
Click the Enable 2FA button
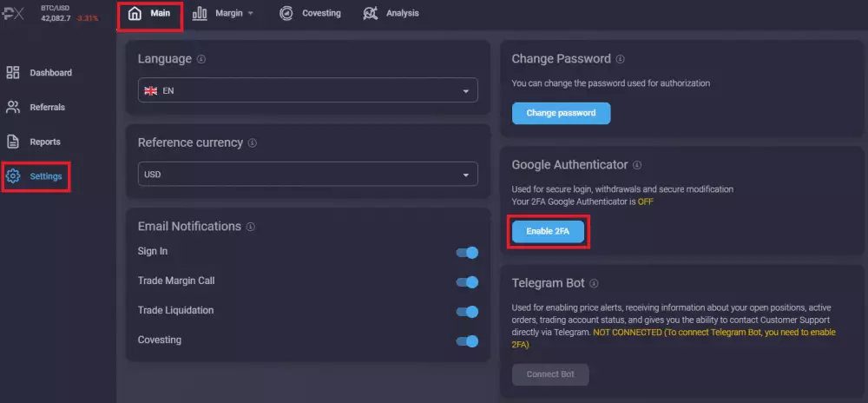coord(547,232)
